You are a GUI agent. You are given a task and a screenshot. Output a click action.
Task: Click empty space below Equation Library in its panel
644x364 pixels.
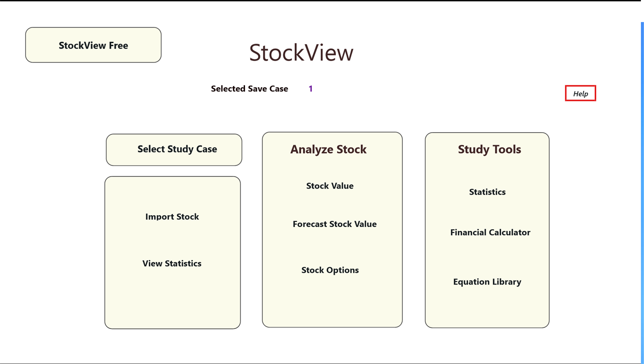click(487, 309)
